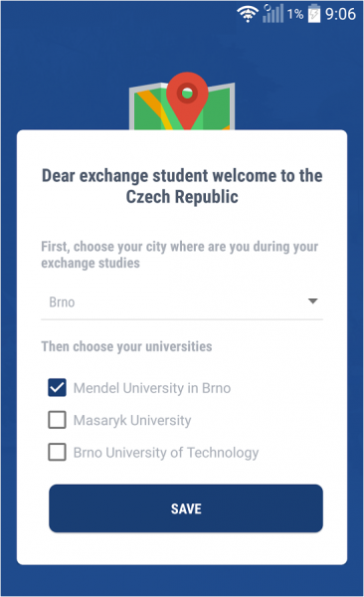Tap the 9:06 clock in status bar

pos(340,14)
